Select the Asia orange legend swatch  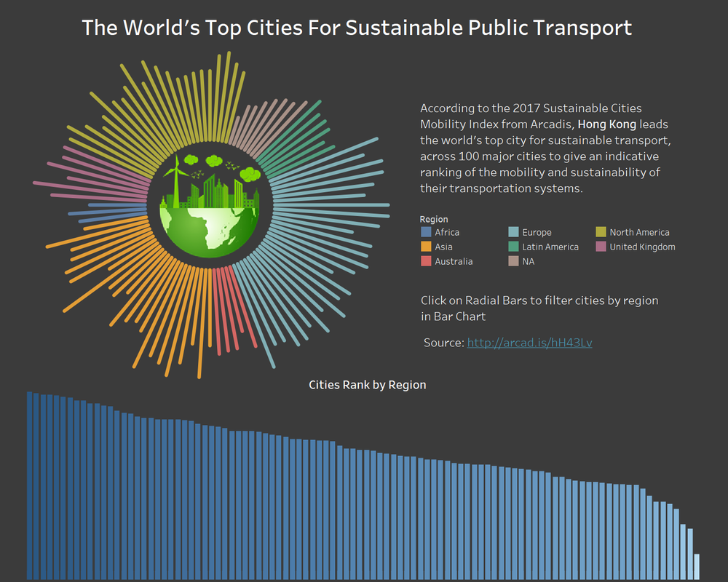(426, 247)
